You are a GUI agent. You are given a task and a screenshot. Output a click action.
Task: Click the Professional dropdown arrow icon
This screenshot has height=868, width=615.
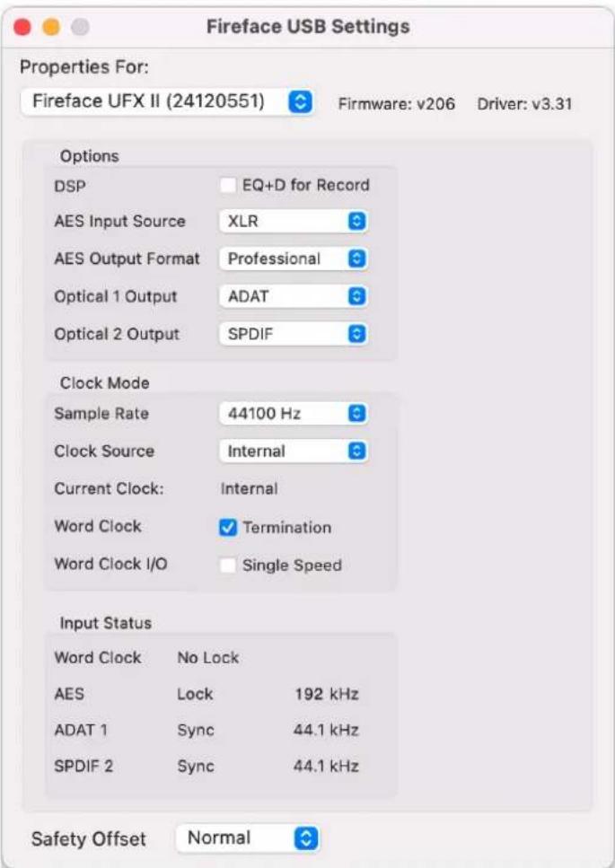[357, 259]
